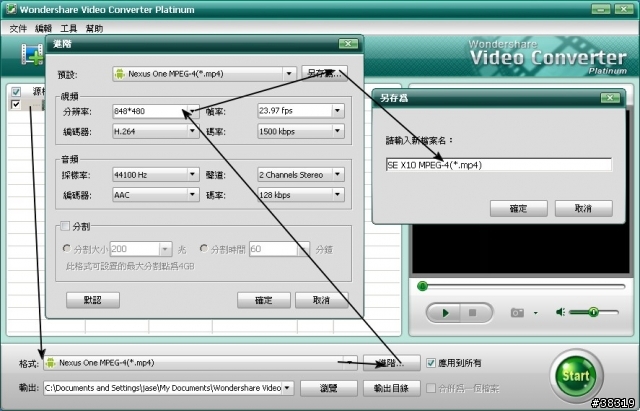
Task: Click the Add Video film icon
Action: 32,54
